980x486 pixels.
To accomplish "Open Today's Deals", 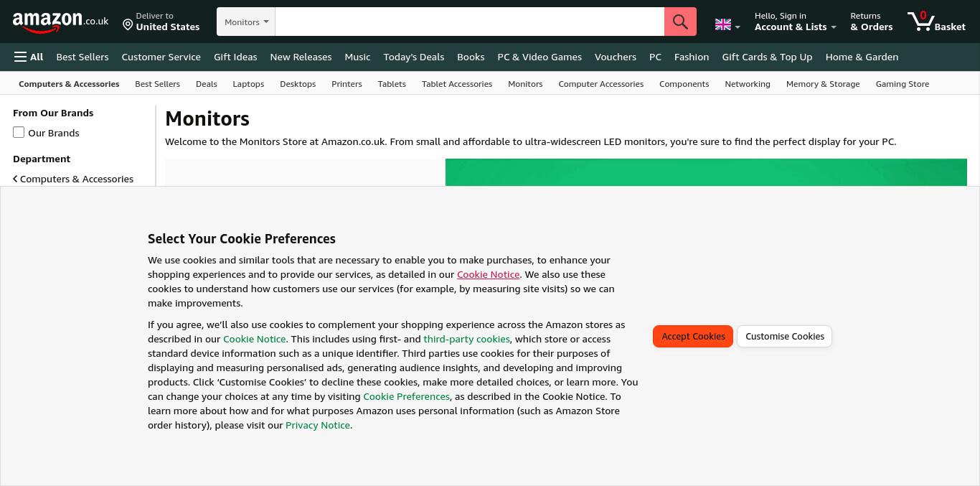I will click(x=413, y=57).
